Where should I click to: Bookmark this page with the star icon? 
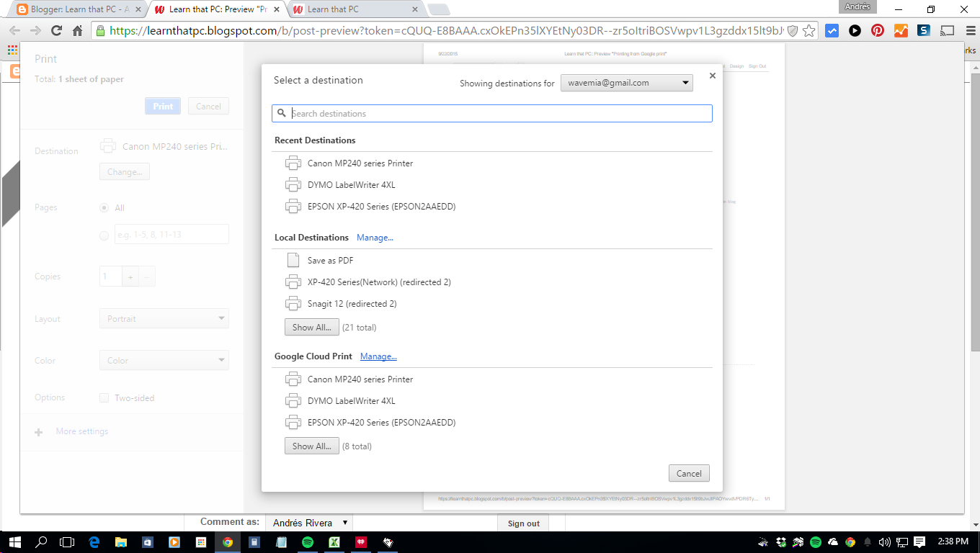(x=809, y=31)
